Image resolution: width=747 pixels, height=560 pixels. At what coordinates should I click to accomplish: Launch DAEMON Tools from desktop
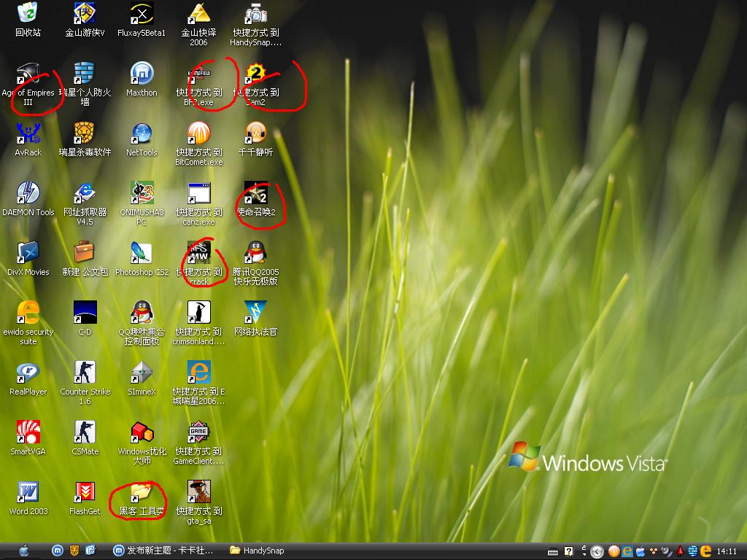click(x=28, y=193)
